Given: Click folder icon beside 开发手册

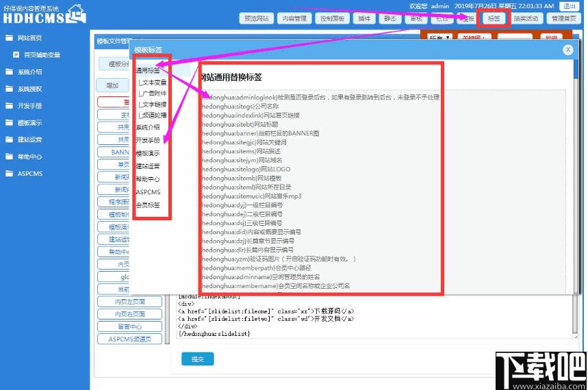Looking at the screenshot, I should coord(8,106).
